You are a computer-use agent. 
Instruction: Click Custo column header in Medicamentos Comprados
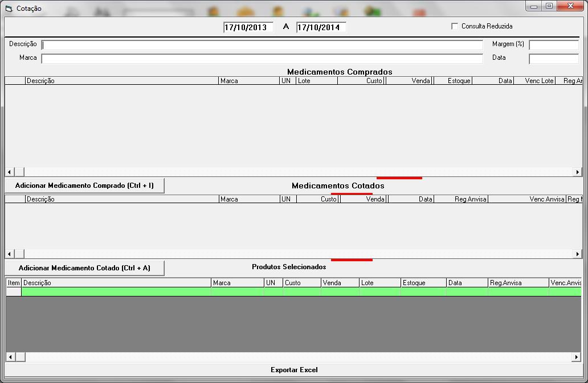pos(361,81)
